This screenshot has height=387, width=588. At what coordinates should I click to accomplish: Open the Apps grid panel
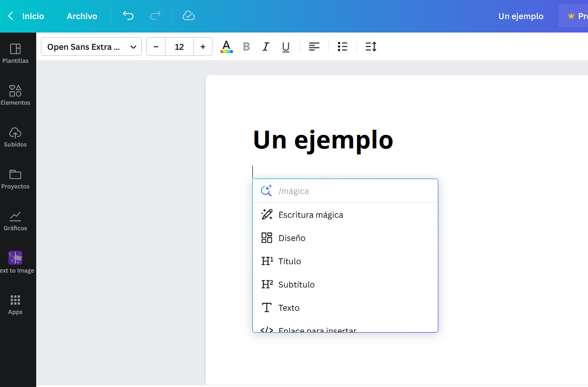tap(15, 305)
